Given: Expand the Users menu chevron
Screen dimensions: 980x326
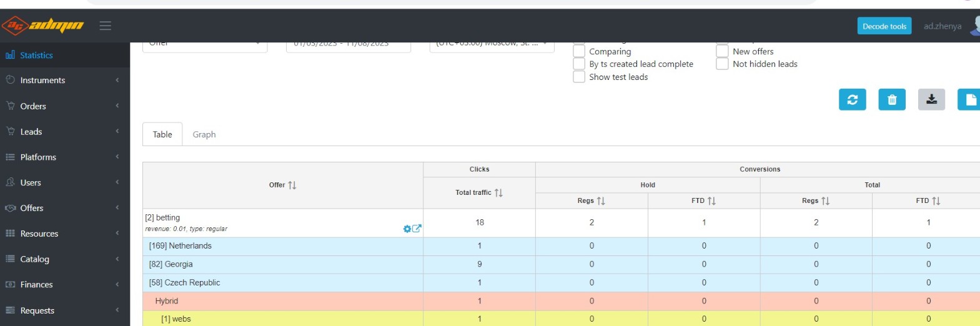Looking at the screenshot, I should (x=117, y=182).
